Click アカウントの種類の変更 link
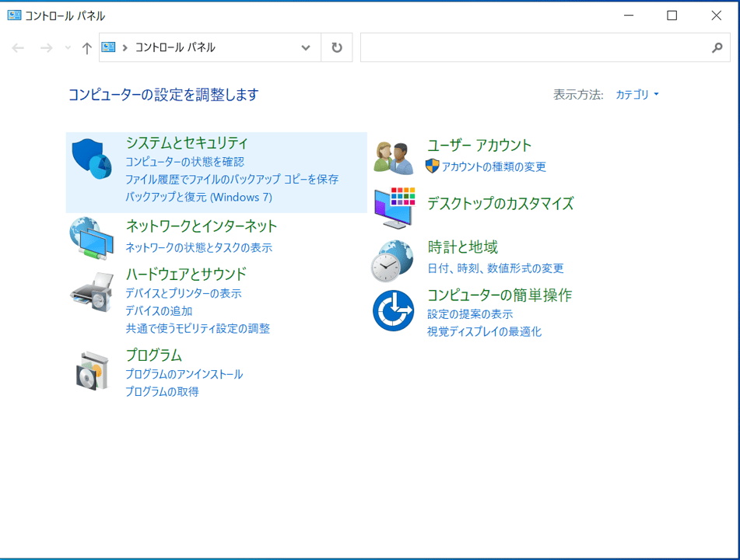 tap(493, 166)
